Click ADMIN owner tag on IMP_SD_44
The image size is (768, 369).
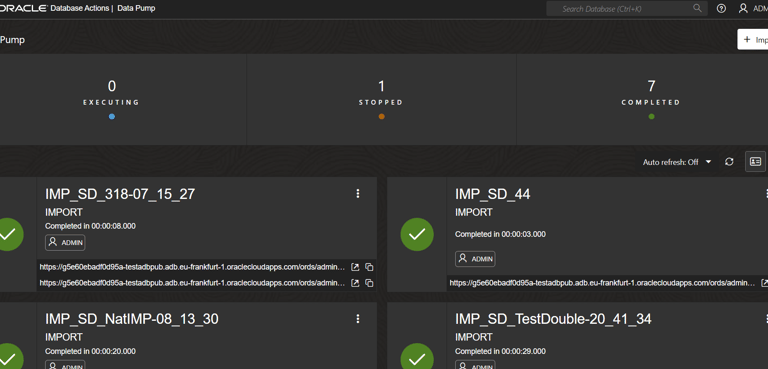[x=475, y=259]
